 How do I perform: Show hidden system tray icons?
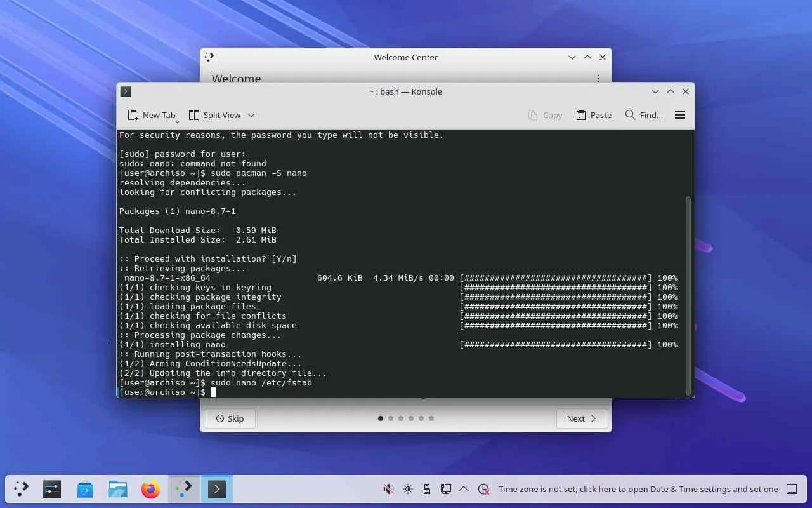(x=464, y=489)
